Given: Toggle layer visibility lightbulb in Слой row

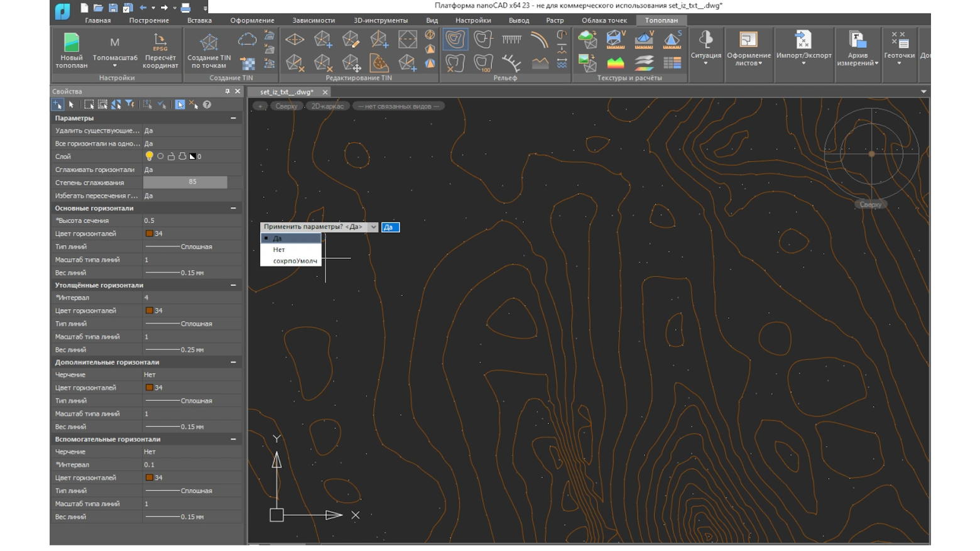Looking at the screenshot, I should point(149,156).
